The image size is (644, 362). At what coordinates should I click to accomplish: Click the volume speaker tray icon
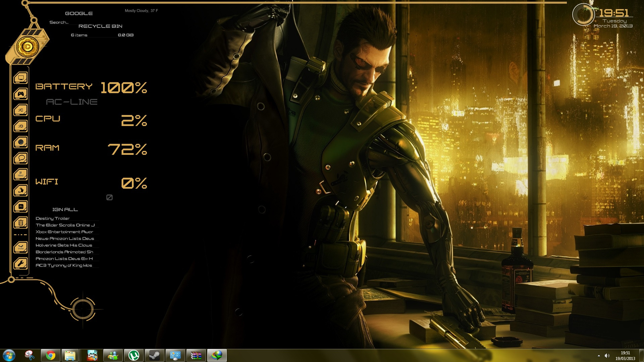pos(607,356)
